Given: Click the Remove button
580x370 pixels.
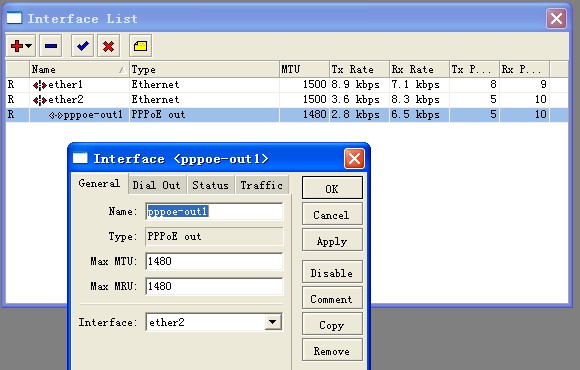Looking at the screenshot, I should coord(332,350).
